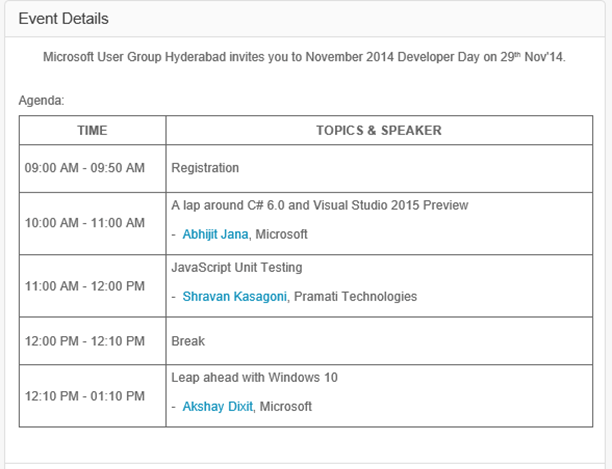Click the JavaScript Unit Testing session title
The image size is (612, 469).
[237, 268]
